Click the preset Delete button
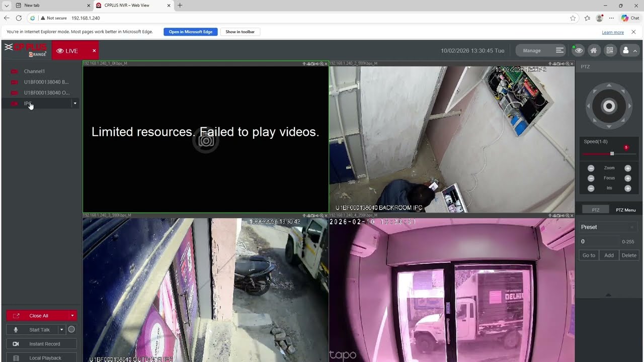 click(x=629, y=255)
